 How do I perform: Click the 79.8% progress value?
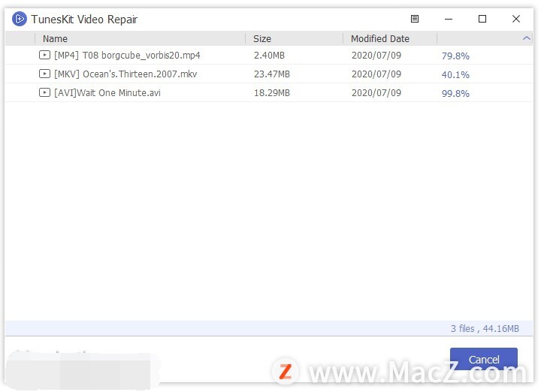pos(455,56)
